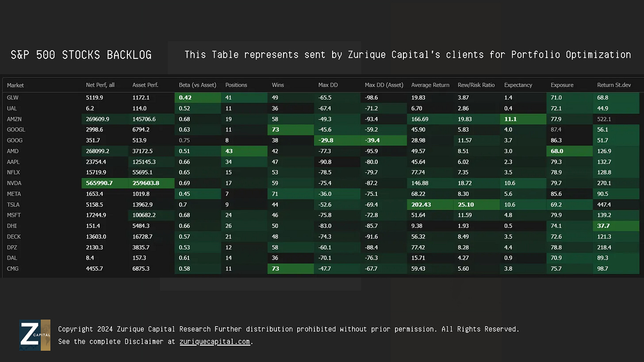The width and height of the screenshot is (644, 362).
Task: Click the Average Return column header
Action: coord(430,85)
